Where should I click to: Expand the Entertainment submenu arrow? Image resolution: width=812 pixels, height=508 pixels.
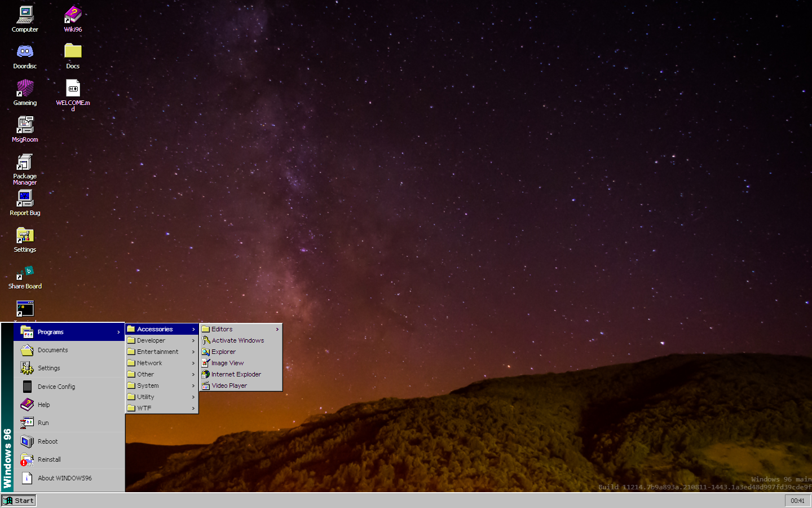pyautogui.click(x=193, y=352)
